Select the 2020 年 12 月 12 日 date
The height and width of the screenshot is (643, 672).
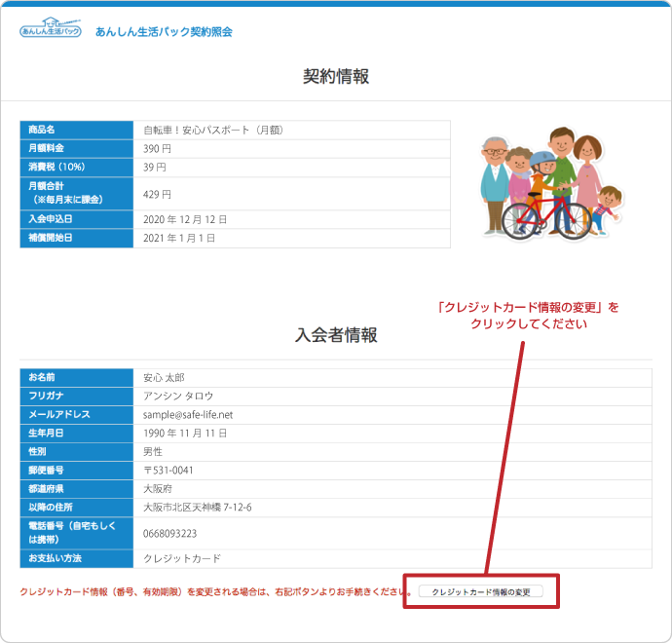tap(185, 219)
